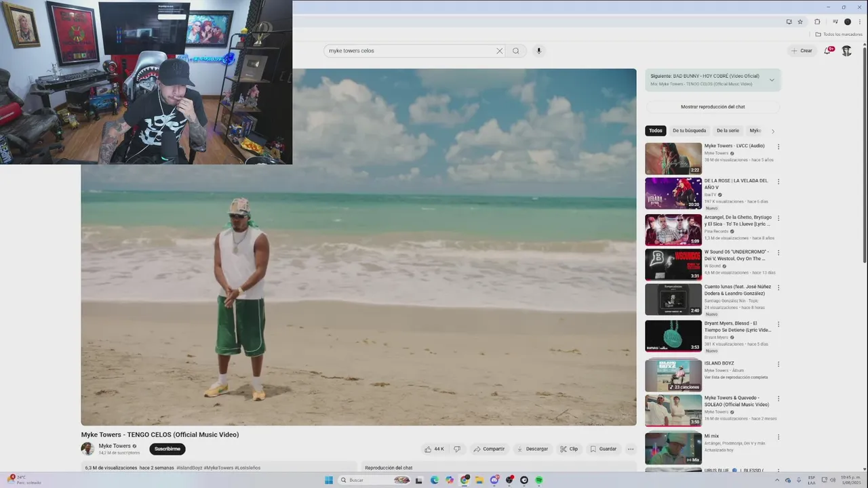868x488 pixels.
Task: Expand the Siguiente BAD BUNNY queue panel
Action: (x=772, y=80)
